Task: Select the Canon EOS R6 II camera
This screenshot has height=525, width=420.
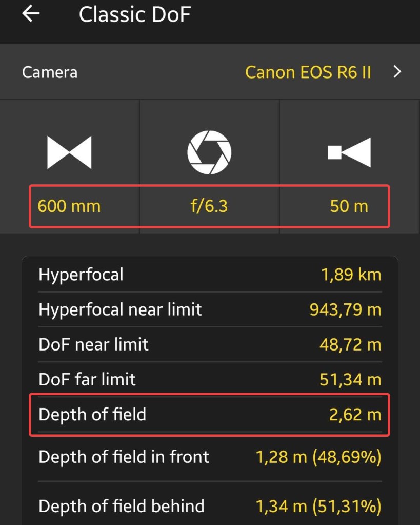Action: pyautogui.click(x=308, y=72)
